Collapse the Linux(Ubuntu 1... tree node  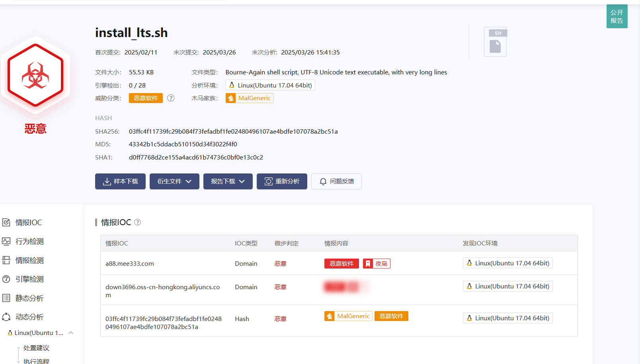click(71, 333)
